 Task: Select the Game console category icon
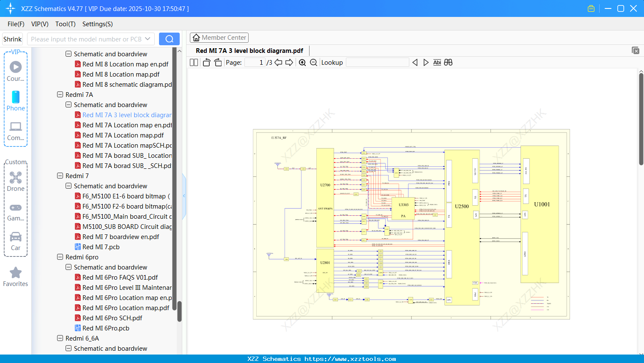(x=16, y=210)
